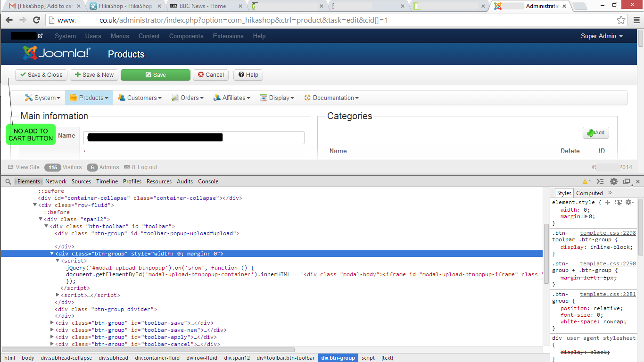Add a category with Add button
The height and width of the screenshot is (362, 644).
[596, 133]
